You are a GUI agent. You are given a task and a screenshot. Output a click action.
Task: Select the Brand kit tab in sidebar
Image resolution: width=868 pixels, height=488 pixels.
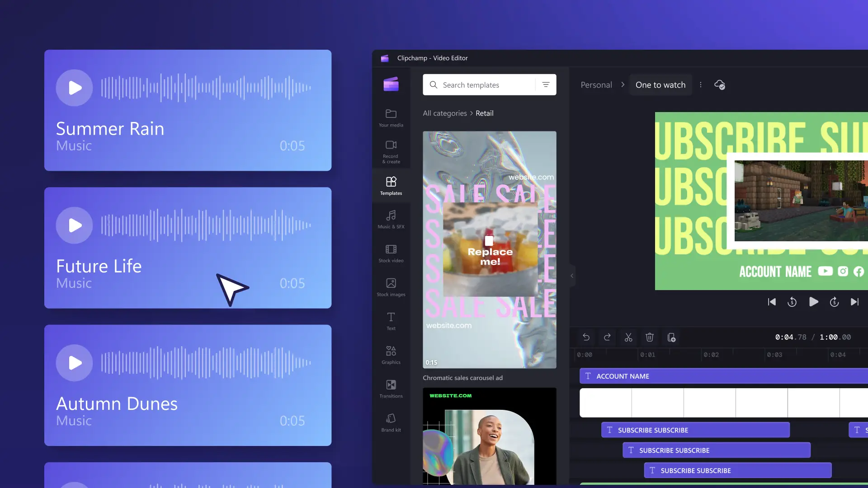click(x=391, y=422)
